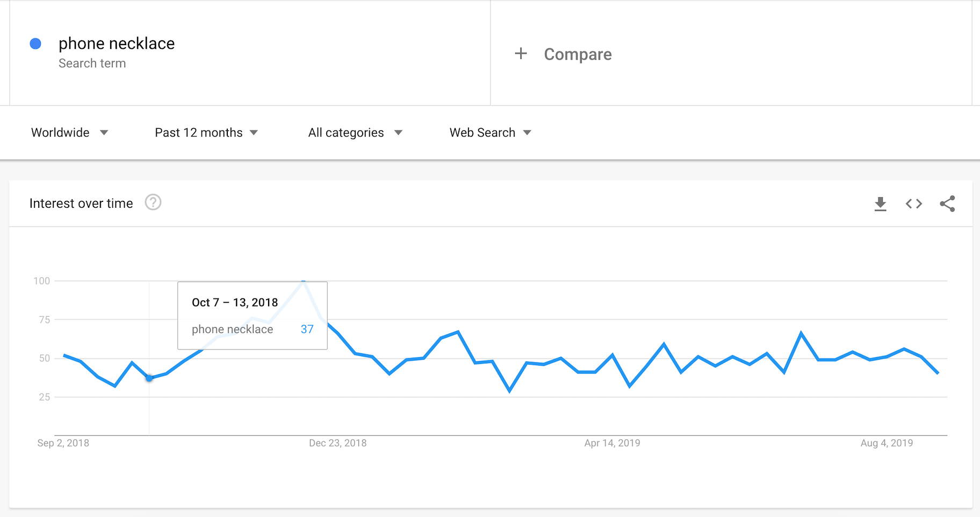Image resolution: width=980 pixels, height=517 pixels.
Task: Add a Compare search term
Action: click(578, 54)
